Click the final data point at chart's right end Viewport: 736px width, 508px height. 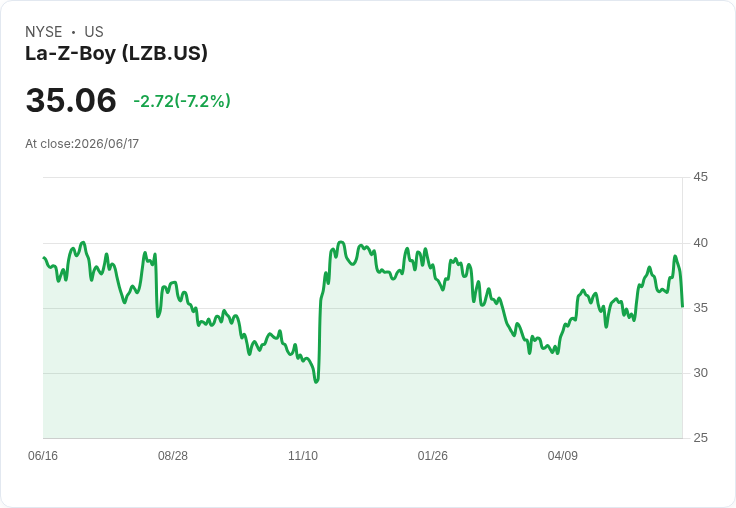tap(682, 307)
